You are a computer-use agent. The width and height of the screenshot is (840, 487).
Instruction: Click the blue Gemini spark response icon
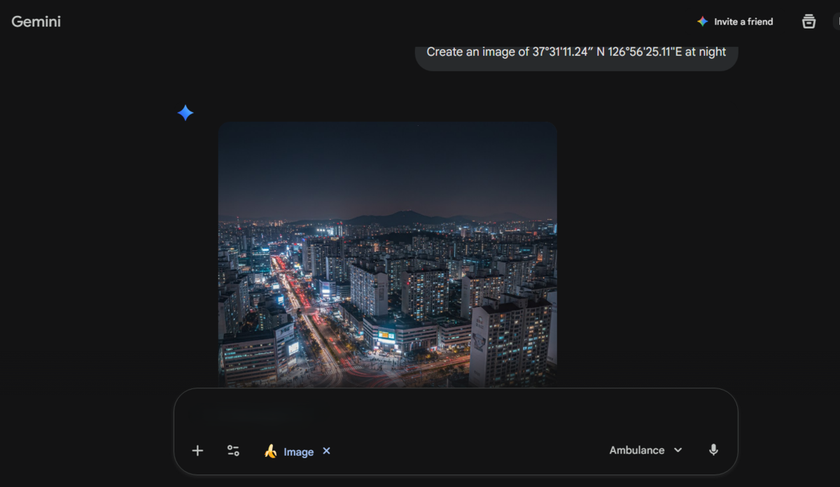(185, 113)
